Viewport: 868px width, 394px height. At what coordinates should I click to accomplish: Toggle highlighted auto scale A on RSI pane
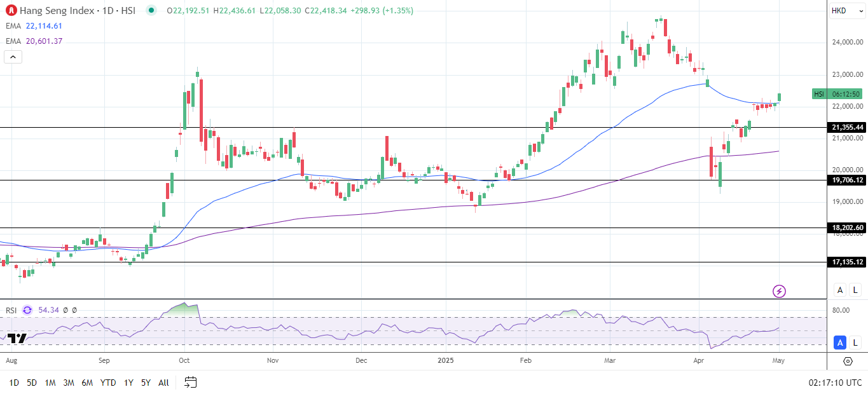pos(840,343)
